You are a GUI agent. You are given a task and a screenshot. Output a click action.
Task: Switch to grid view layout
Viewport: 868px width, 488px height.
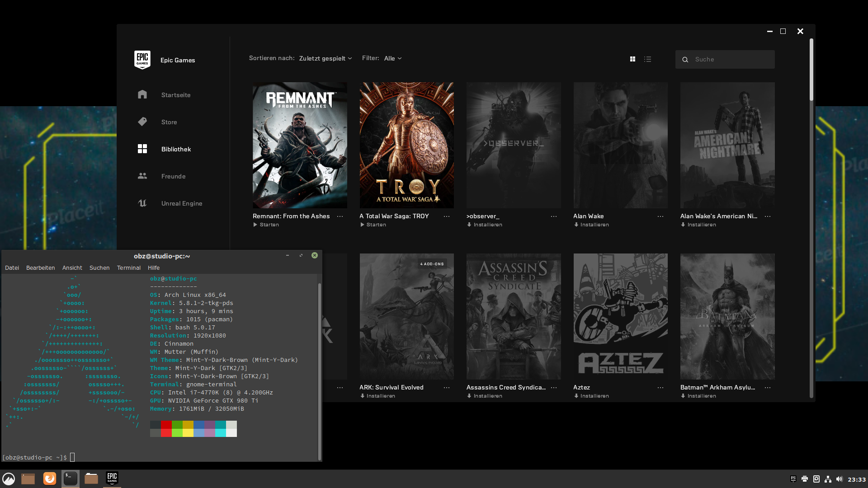click(x=632, y=59)
